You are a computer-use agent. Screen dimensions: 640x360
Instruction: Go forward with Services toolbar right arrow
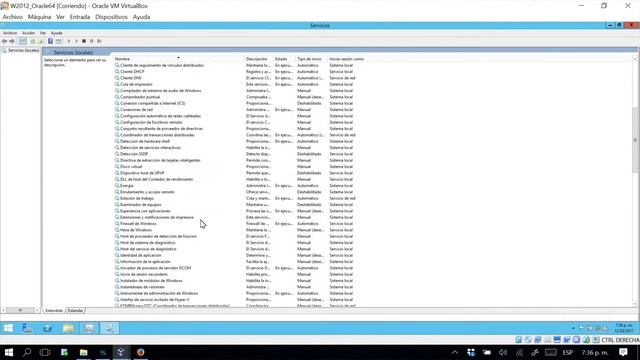[x=12, y=41]
